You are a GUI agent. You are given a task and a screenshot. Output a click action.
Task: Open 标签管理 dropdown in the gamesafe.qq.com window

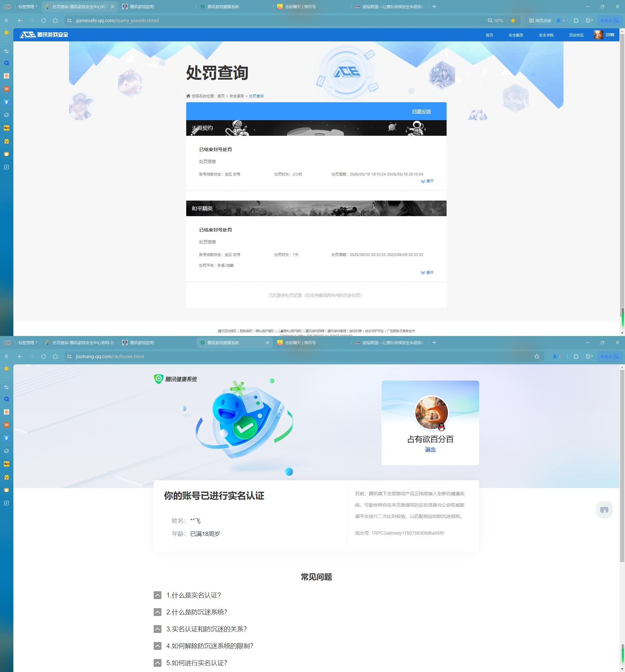pyautogui.click(x=28, y=7)
